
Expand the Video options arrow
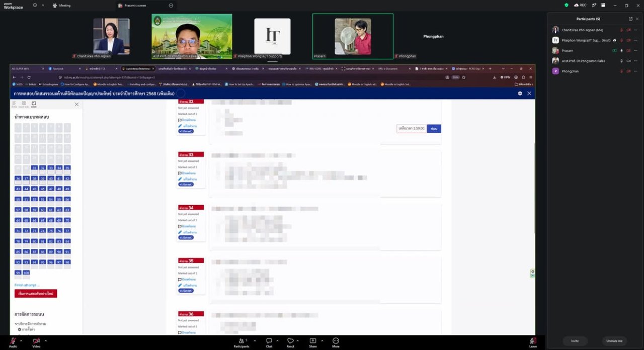click(46, 340)
